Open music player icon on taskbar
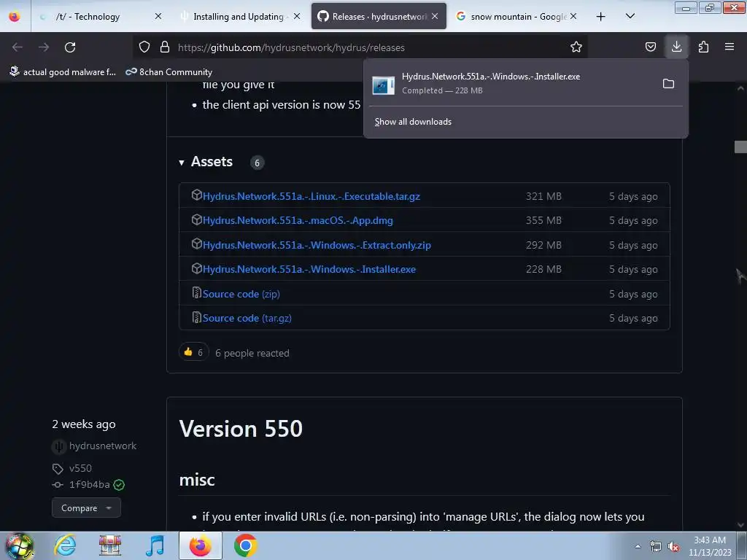Viewport: 747px width, 560px height. (x=155, y=545)
